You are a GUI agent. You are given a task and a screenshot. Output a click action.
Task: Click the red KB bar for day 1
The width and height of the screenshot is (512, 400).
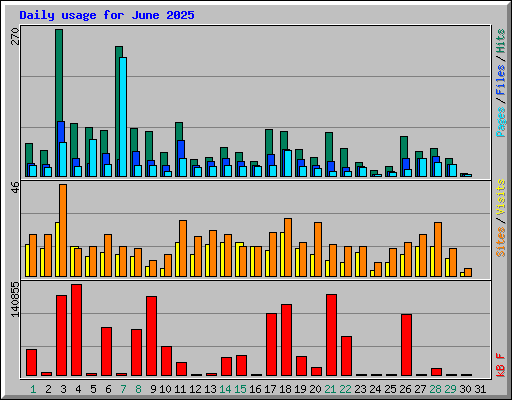(31, 363)
